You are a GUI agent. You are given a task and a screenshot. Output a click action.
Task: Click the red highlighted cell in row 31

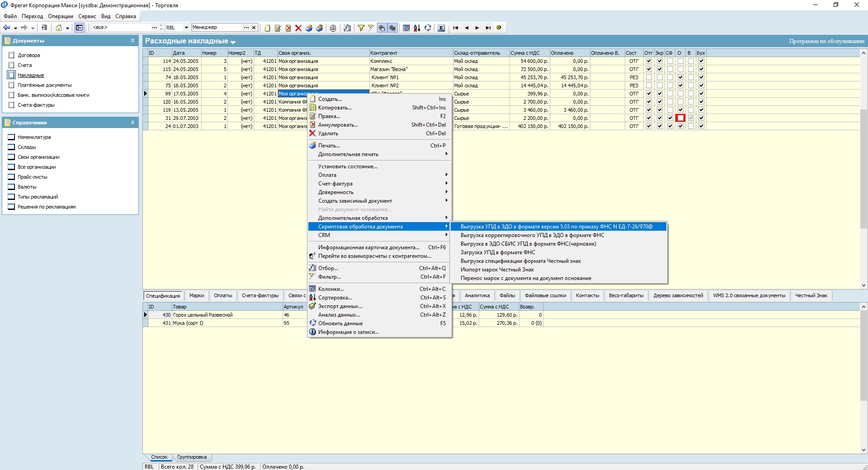680,118
